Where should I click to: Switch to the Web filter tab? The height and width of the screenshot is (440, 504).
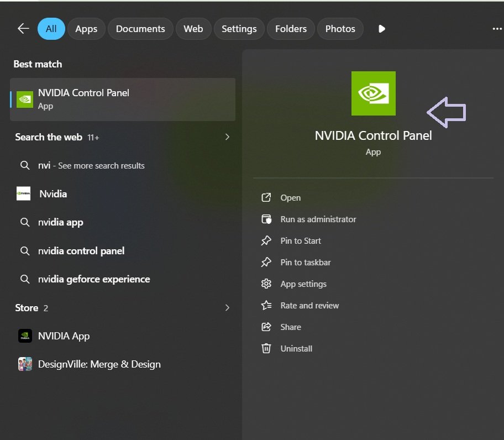(x=193, y=29)
